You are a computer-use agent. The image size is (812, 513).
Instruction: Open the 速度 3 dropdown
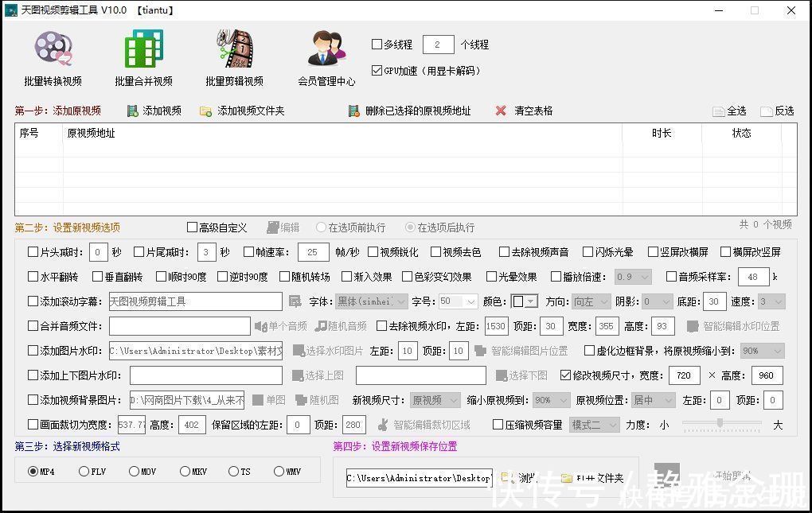coord(771,301)
